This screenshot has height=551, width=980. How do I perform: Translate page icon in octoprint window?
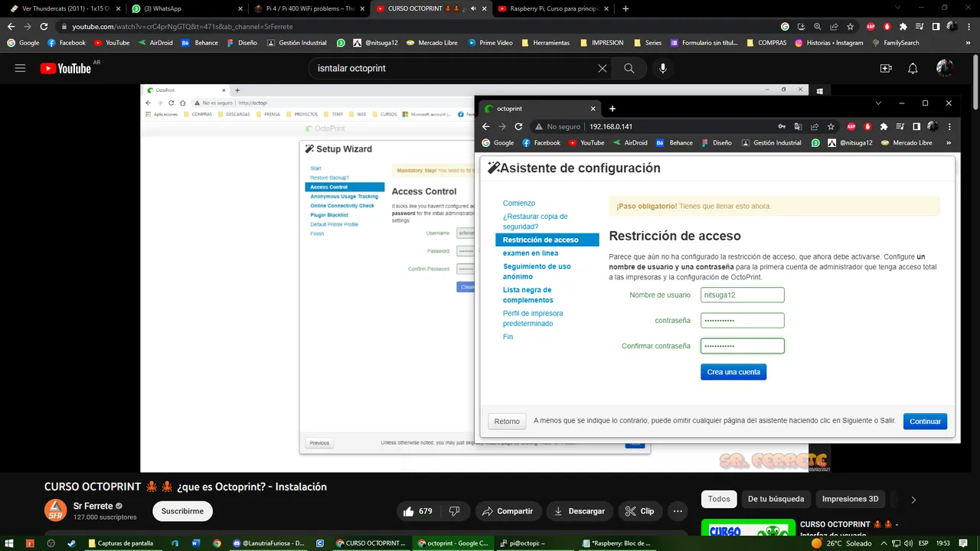(798, 126)
